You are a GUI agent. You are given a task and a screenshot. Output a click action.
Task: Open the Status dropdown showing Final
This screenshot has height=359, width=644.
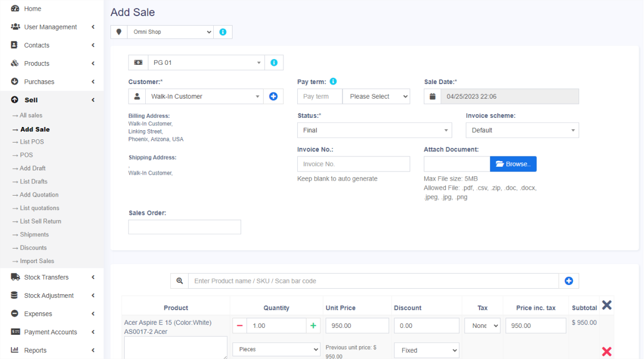point(374,130)
